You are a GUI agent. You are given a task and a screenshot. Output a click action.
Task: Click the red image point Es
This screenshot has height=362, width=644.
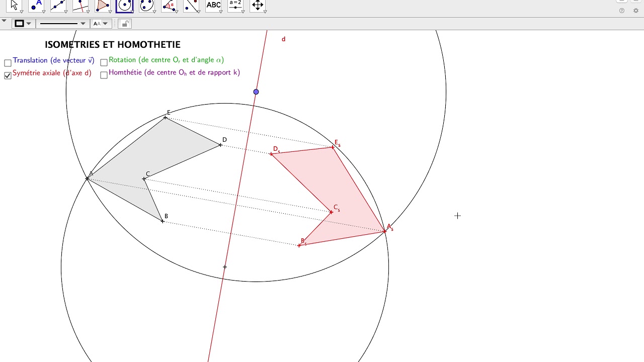(x=333, y=147)
